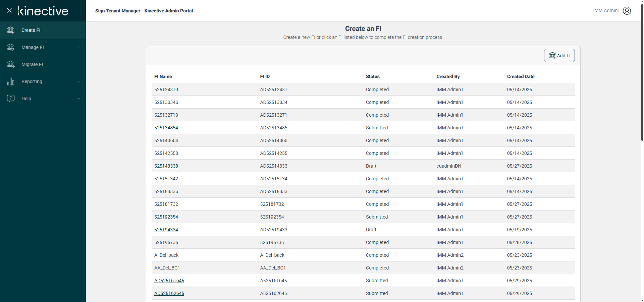
Task: Open draft FI link 525194334
Action: pyautogui.click(x=166, y=230)
